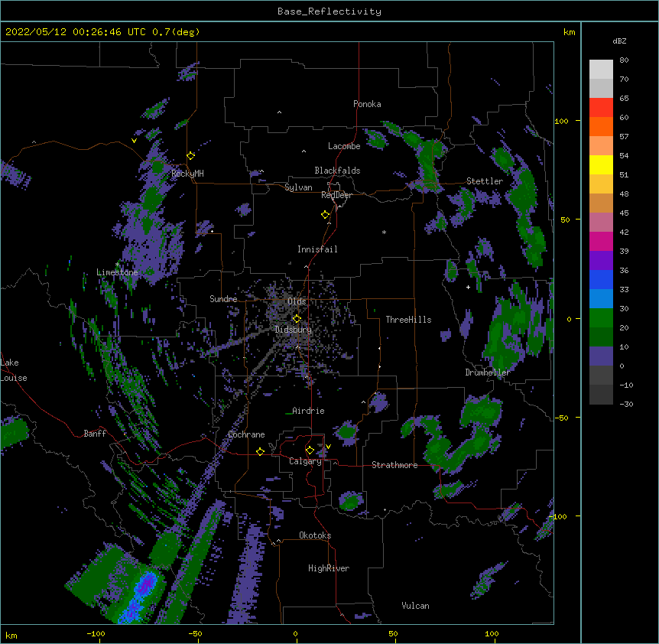Click the Lake Louise label at left edge
Viewport: 659px width, 644px height.
pyautogui.click(x=14, y=370)
